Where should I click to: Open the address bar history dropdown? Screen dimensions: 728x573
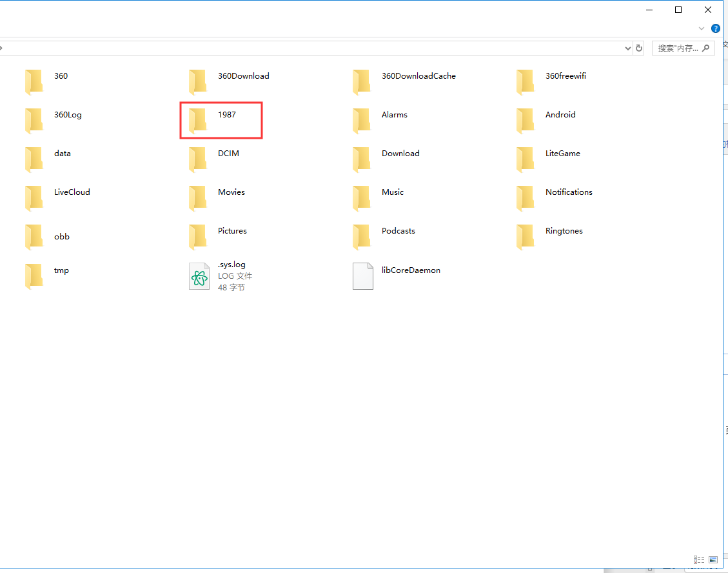627,48
